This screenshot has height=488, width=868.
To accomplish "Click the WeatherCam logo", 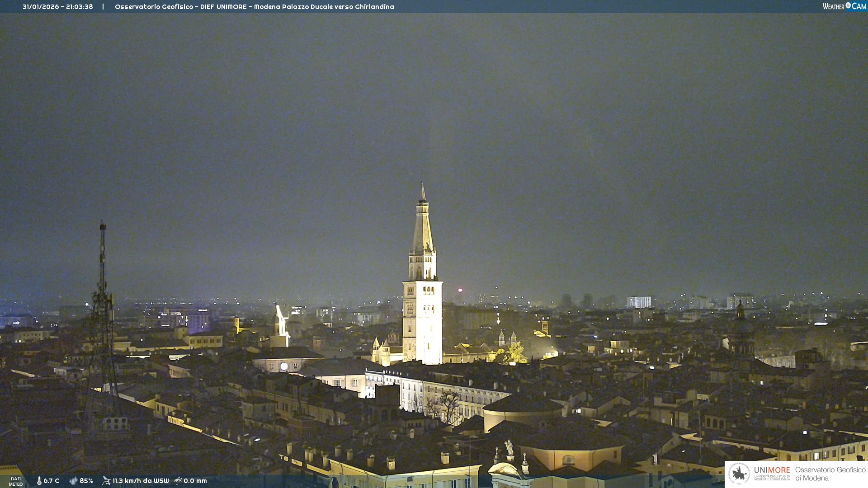I will [x=844, y=6].
